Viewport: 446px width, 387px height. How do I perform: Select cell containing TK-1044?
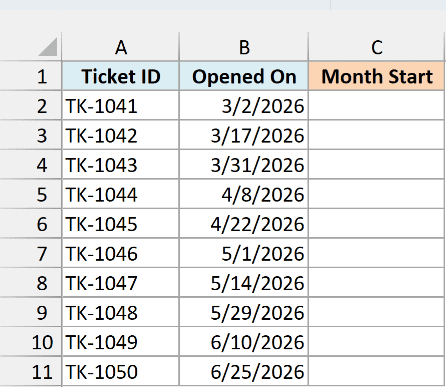tap(121, 194)
